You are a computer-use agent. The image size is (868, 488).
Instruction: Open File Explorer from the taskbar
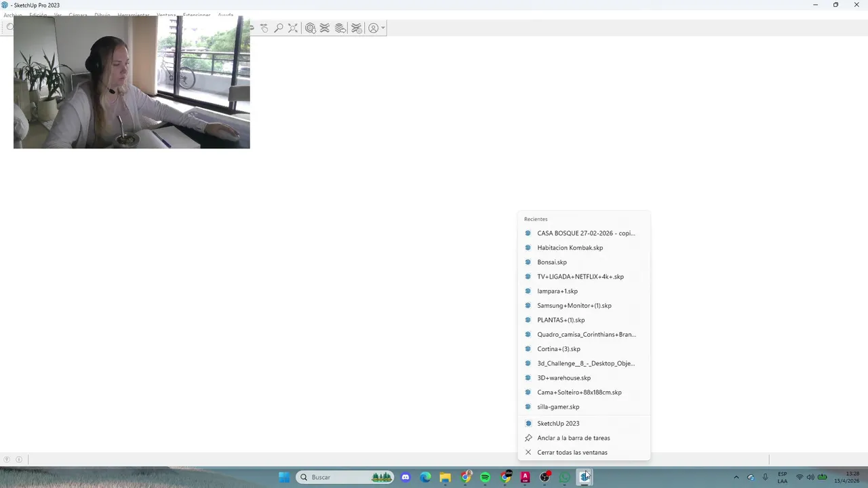pos(445,477)
